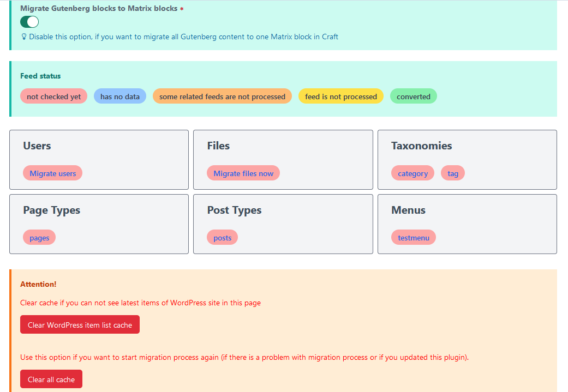Screen dimensions: 568x392
Task: Select the category taxonomy pill
Action: 412,173
